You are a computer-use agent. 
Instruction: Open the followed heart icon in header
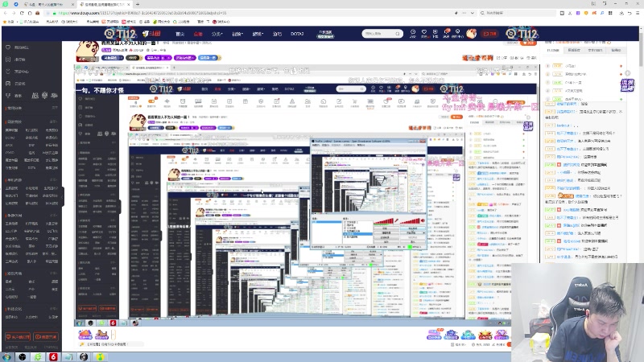pyautogui.click(x=424, y=33)
